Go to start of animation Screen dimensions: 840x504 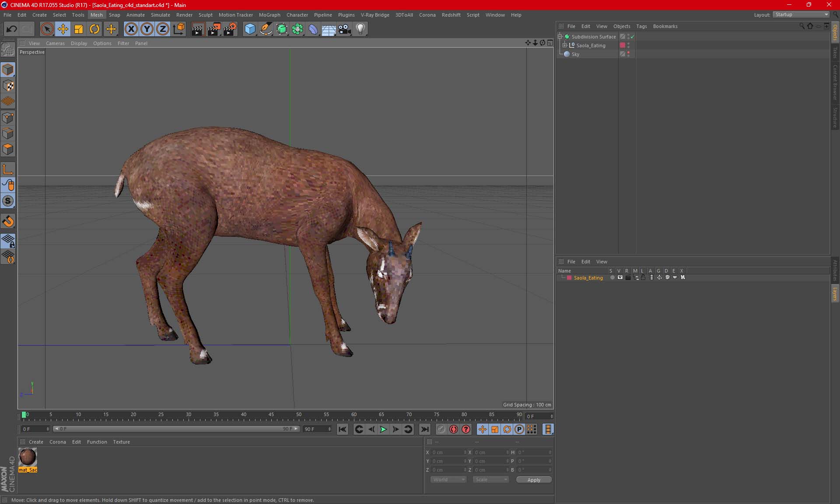tap(343, 429)
